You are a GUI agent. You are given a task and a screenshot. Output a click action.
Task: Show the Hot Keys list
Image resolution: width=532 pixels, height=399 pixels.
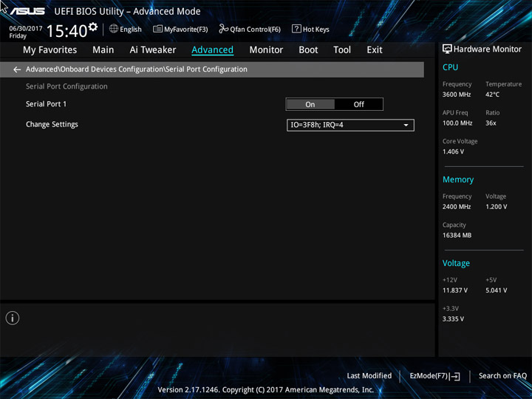pyautogui.click(x=310, y=29)
